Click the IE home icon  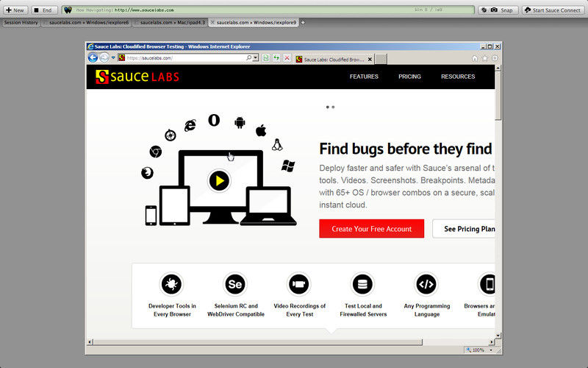click(x=475, y=58)
